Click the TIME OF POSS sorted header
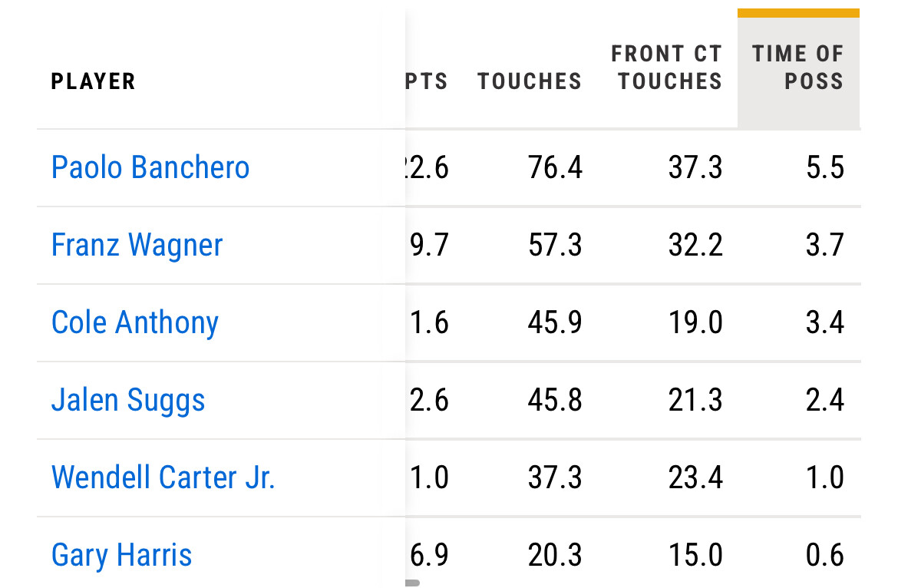898x588 pixels. pyautogui.click(x=798, y=68)
